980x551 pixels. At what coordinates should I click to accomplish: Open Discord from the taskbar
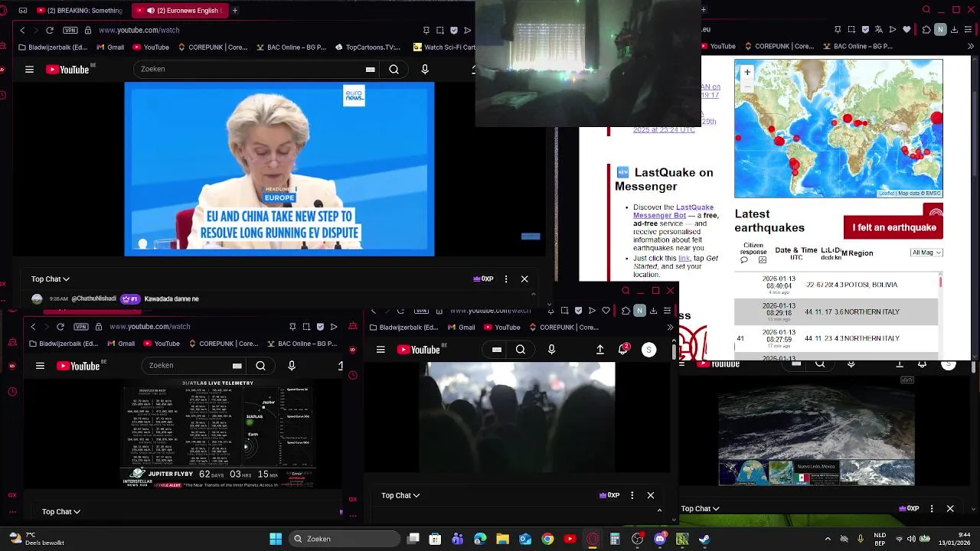click(x=660, y=539)
